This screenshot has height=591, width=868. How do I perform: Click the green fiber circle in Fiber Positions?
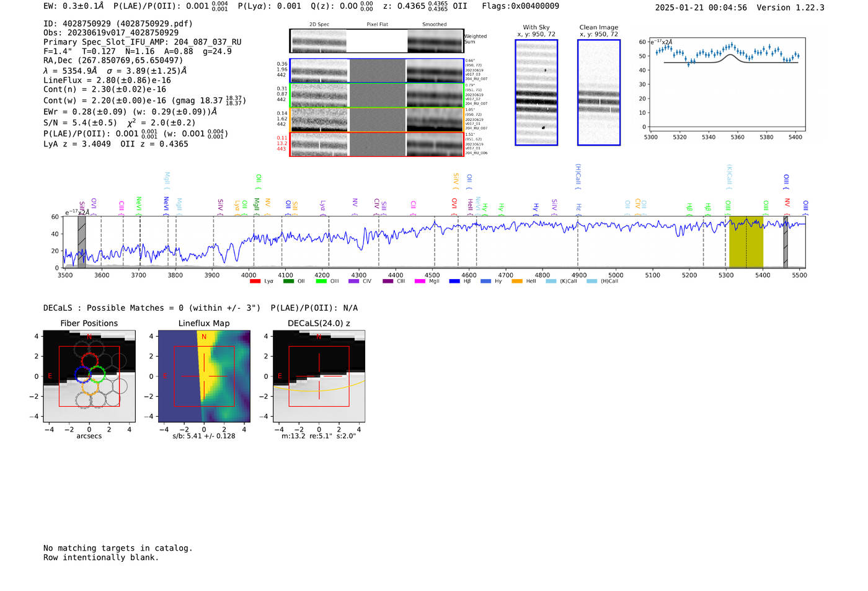tap(97, 374)
